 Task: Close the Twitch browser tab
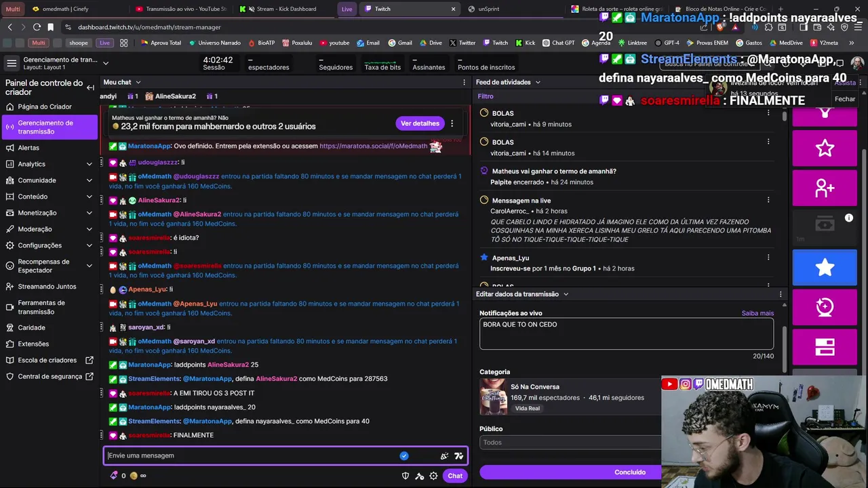click(454, 9)
